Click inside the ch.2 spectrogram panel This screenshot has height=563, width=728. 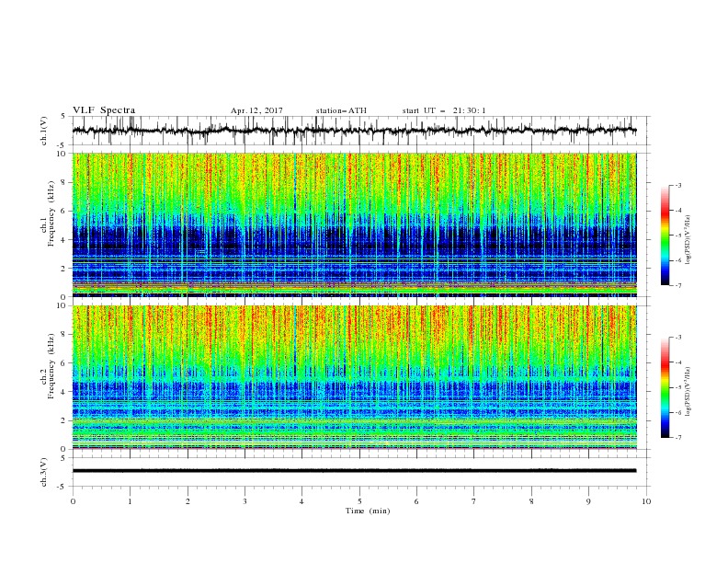[x=355, y=377]
